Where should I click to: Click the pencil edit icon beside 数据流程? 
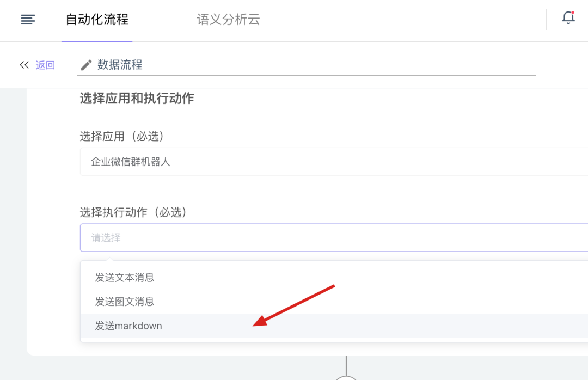pos(86,65)
